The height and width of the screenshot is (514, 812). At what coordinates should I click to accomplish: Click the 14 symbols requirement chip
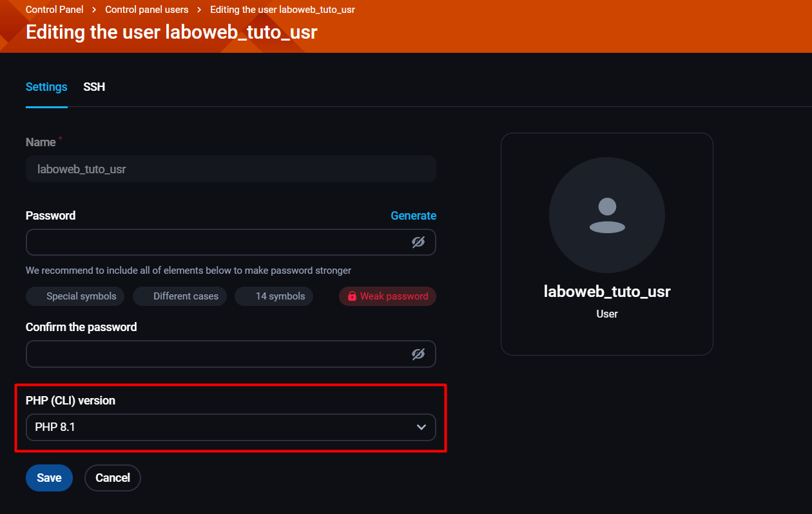[275, 296]
